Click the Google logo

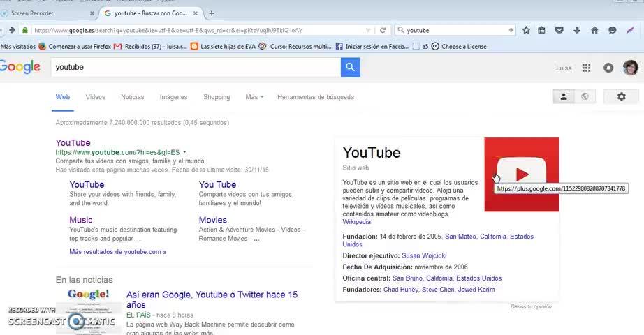(20, 67)
